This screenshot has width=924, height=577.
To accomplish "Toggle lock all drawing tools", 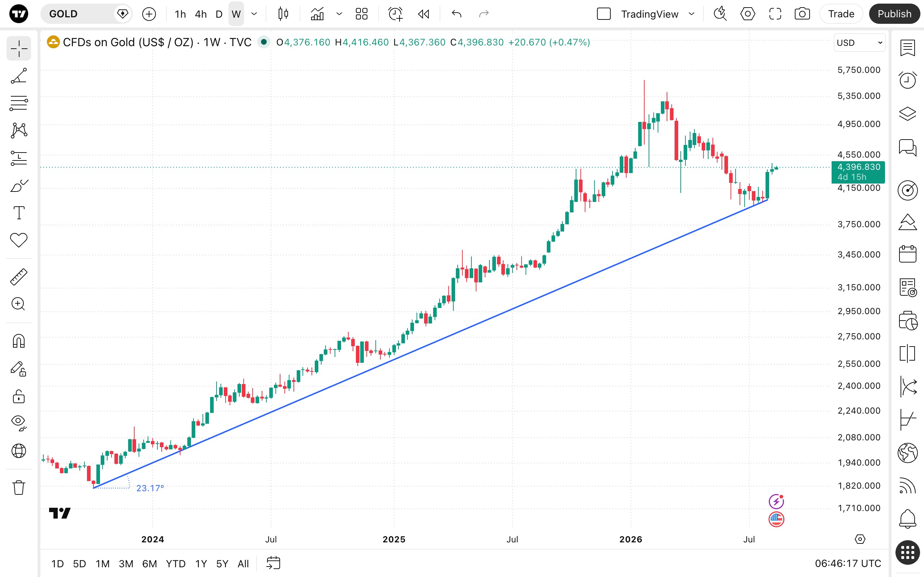I will (19, 396).
